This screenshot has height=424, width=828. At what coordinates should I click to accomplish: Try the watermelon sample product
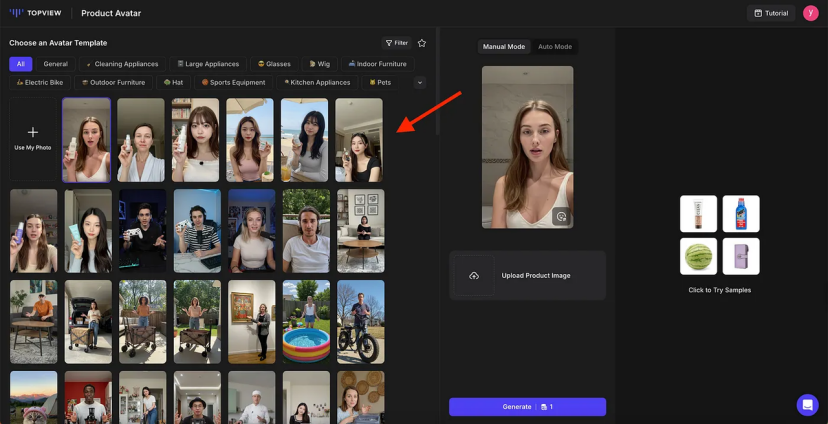[698, 256]
